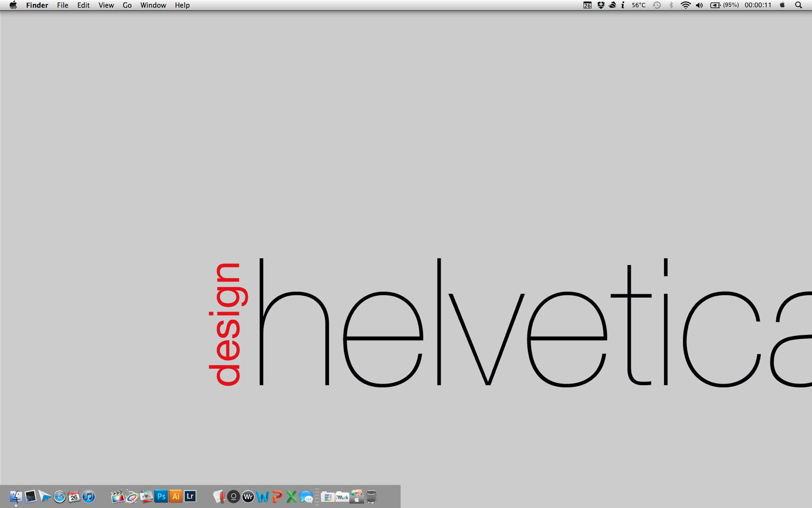The image size is (812, 508).
Task: Click the calendar 26 menu bar icon
Action: coord(587,5)
